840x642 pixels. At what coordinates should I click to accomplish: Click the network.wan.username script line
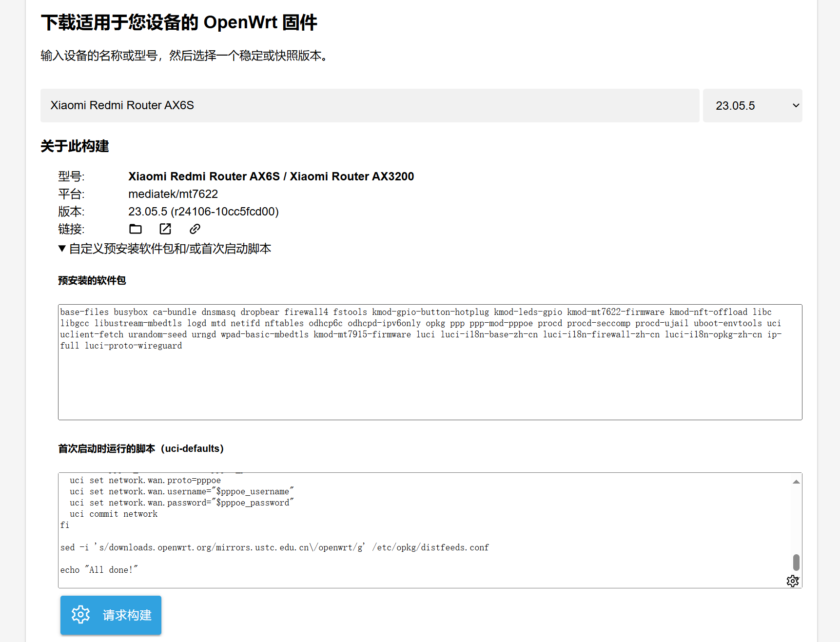[182, 491]
